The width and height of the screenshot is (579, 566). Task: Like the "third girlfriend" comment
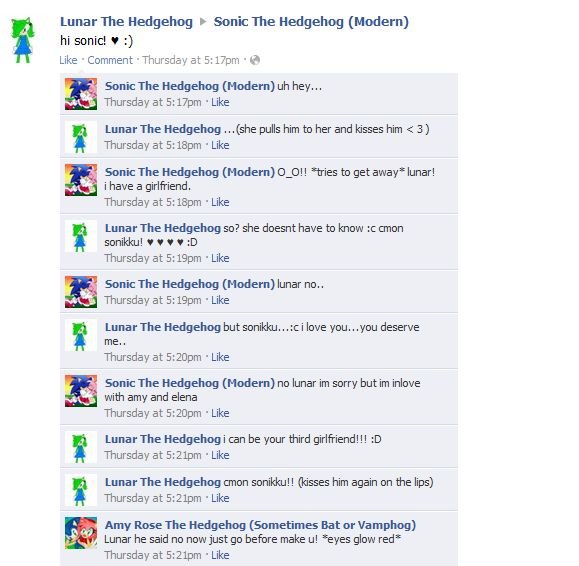click(x=220, y=455)
